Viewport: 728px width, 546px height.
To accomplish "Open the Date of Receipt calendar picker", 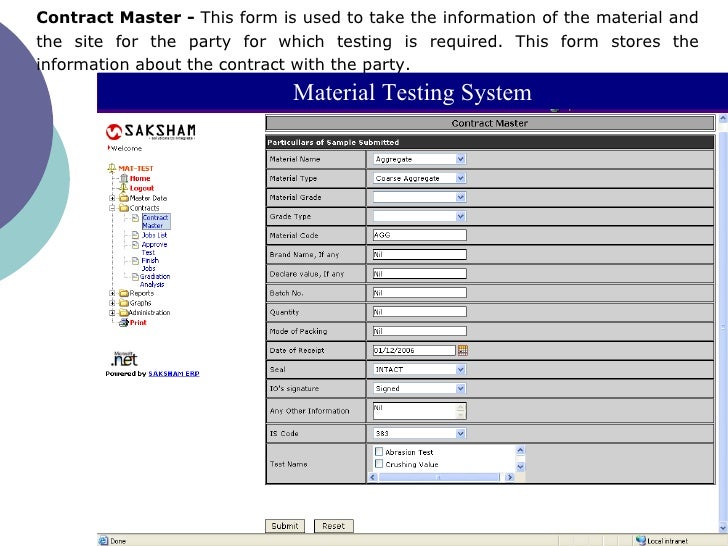I will tap(462, 351).
